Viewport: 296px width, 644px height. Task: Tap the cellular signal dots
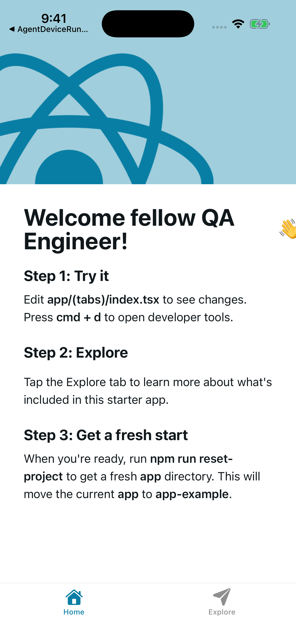coord(219,27)
